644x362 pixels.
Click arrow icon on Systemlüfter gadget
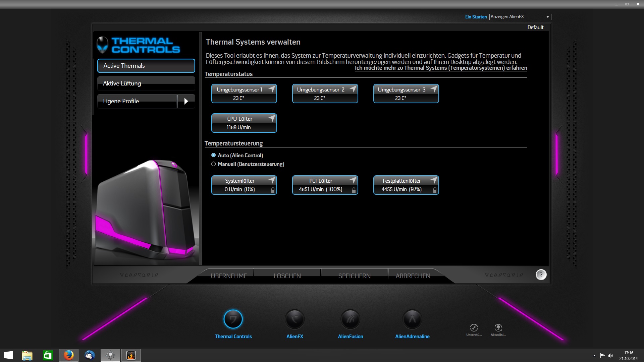pyautogui.click(x=272, y=180)
